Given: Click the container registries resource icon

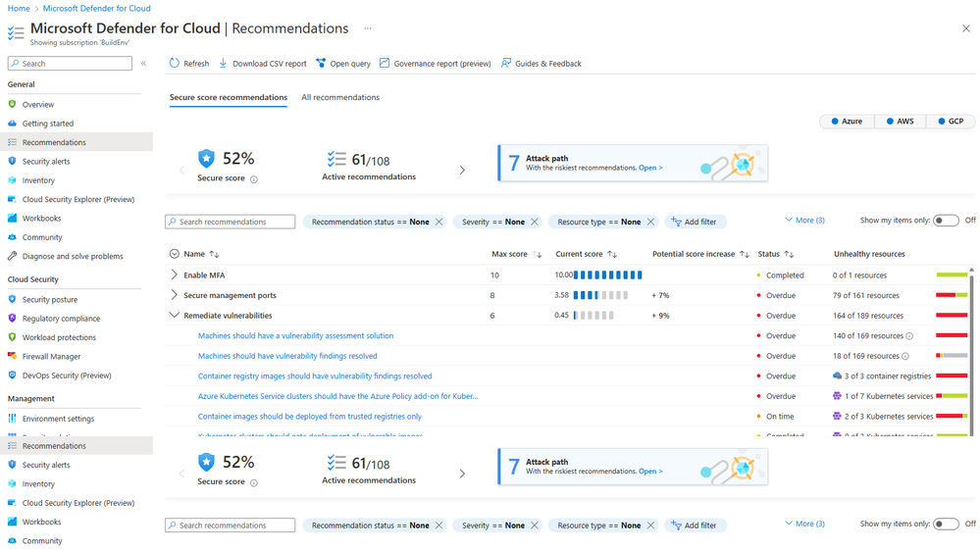Looking at the screenshot, I should click(837, 375).
